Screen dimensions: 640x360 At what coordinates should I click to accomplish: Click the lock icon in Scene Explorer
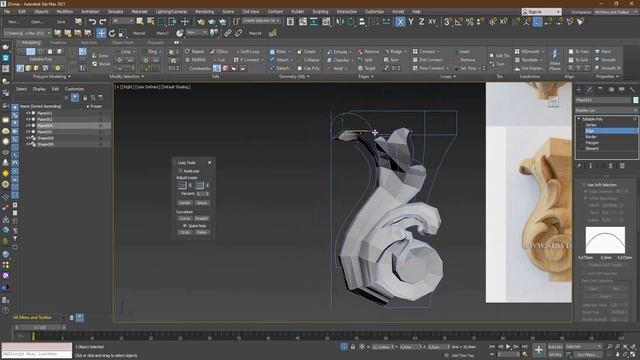(x=85, y=98)
